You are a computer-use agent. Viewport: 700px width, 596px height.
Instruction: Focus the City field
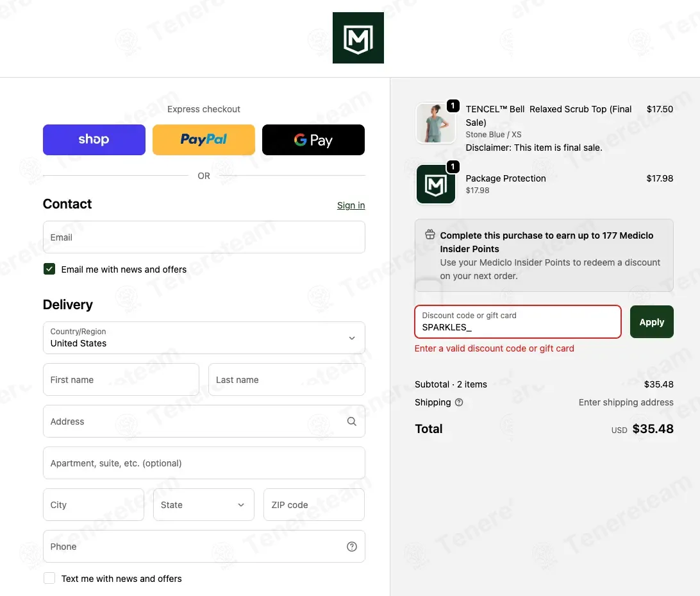click(x=94, y=505)
